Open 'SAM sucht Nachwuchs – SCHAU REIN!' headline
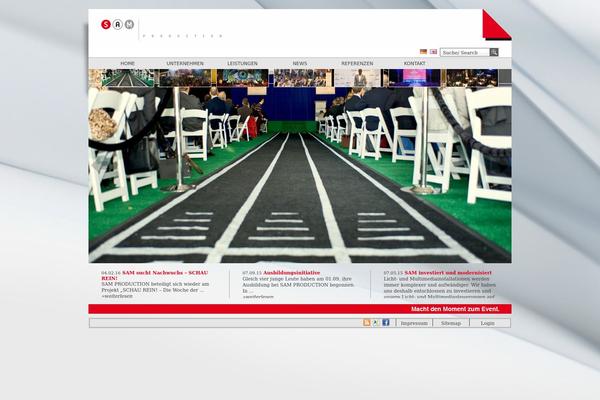The image size is (600, 400). pyautogui.click(x=155, y=275)
